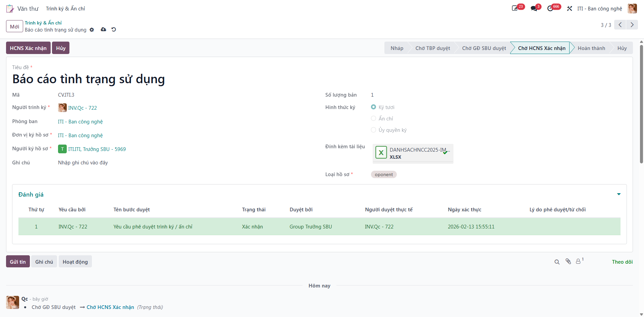
Task: Click the purple Hủy button
Action: (61, 48)
